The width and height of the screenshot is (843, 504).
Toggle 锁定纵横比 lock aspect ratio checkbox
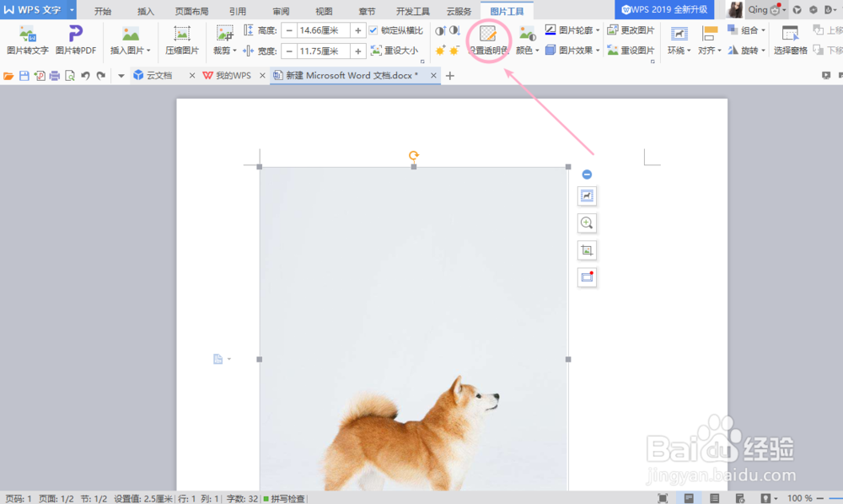point(373,30)
